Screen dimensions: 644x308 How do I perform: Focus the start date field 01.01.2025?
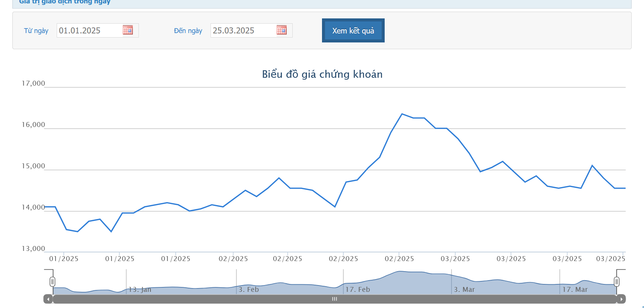[98, 30]
